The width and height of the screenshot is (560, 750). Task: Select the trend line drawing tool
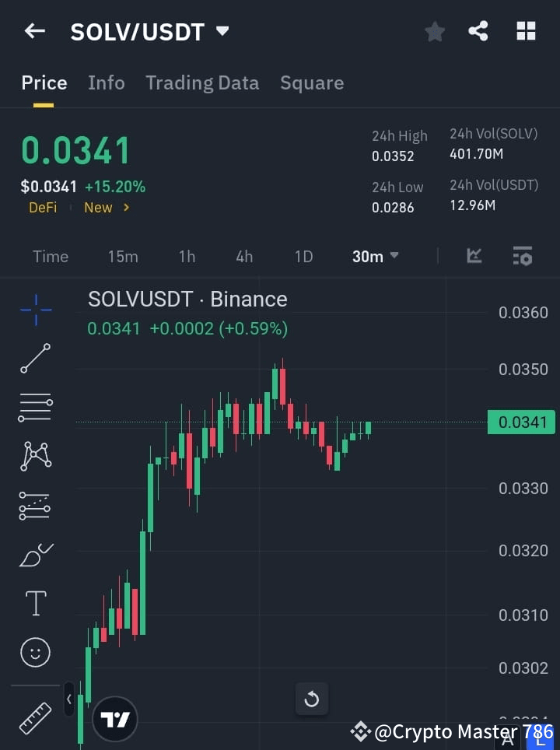[x=34, y=359]
